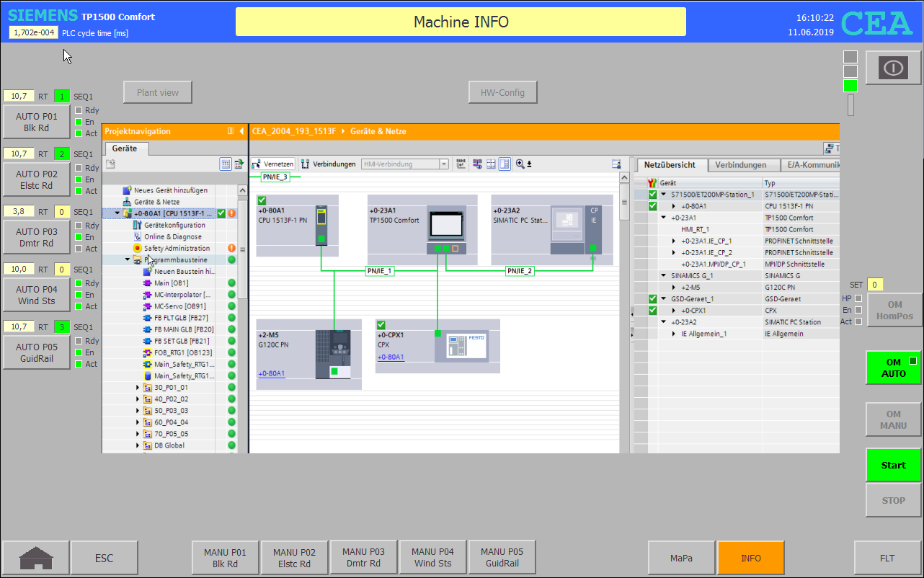Expand +0-23A1.IE_CP_1 row
The width and height of the screenshot is (924, 578).
pyautogui.click(x=674, y=241)
